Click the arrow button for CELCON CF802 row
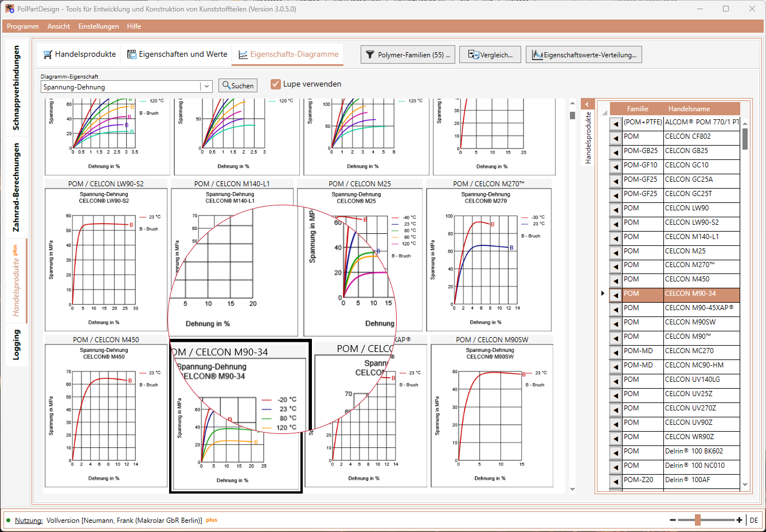766x532 pixels. (616, 138)
